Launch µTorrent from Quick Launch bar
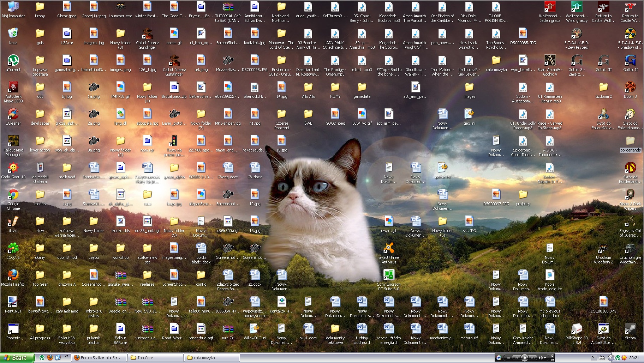This screenshot has height=363, width=644. [42, 358]
